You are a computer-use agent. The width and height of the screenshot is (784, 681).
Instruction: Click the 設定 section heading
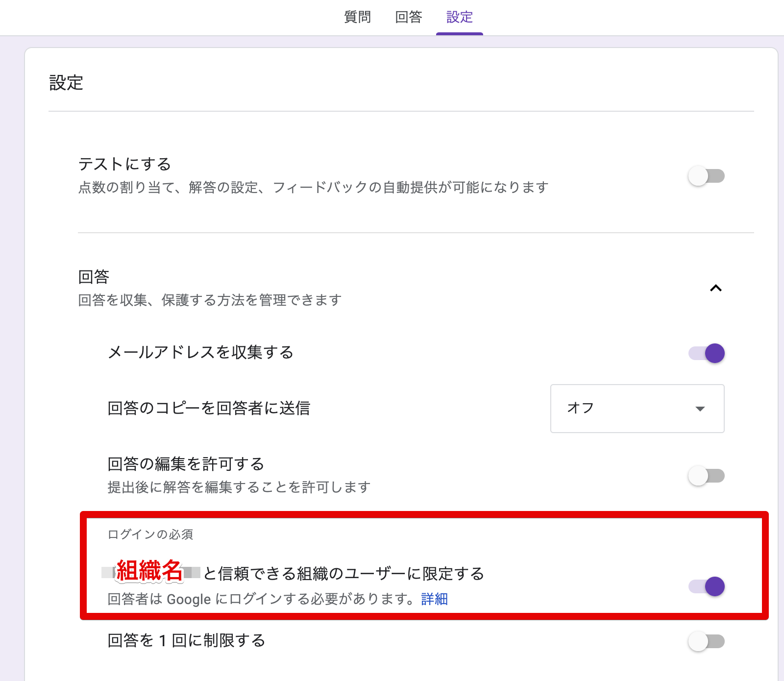(x=65, y=83)
